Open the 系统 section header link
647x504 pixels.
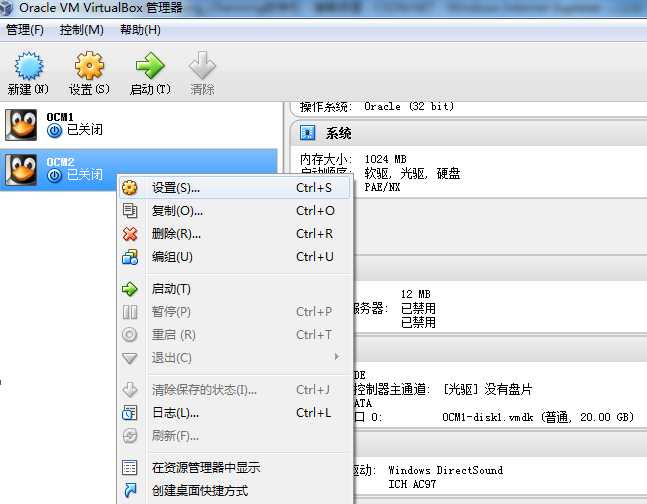tap(339, 133)
